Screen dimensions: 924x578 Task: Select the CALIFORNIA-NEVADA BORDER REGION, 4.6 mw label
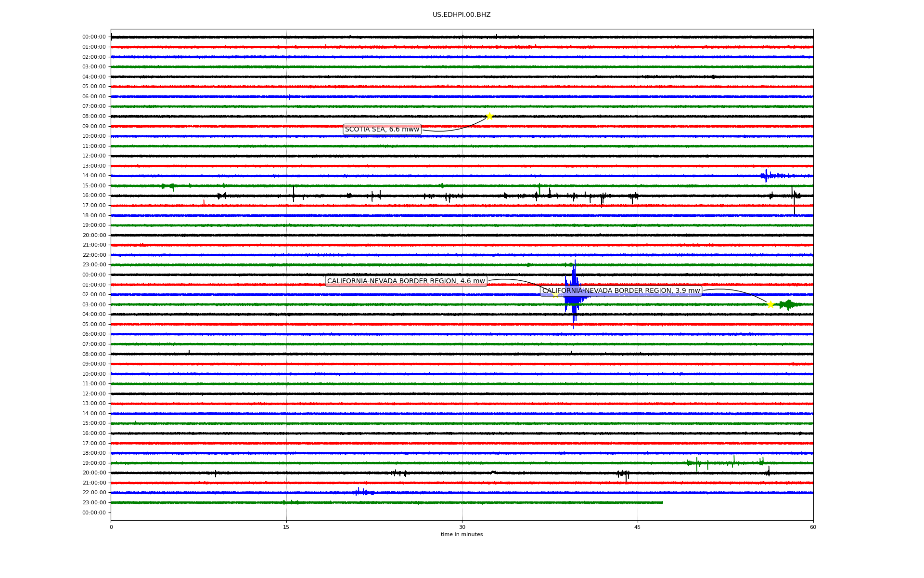pyautogui.click(x=406, y=281)
